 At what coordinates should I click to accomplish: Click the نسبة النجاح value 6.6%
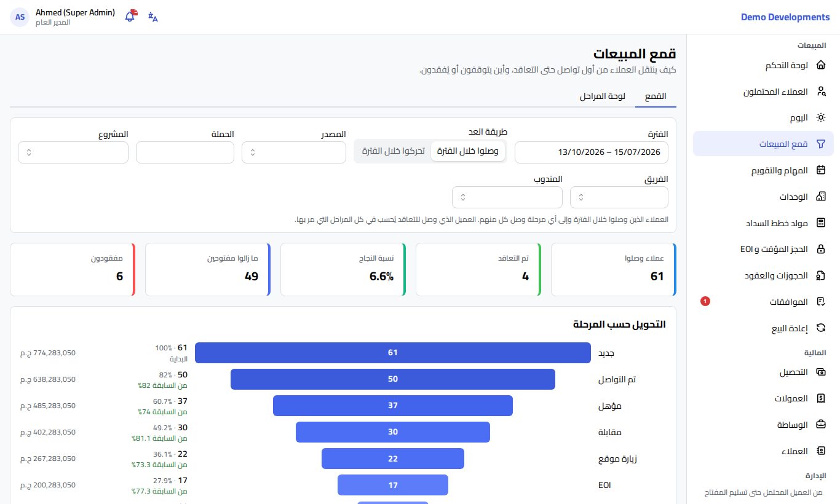[x=381, y=277]
